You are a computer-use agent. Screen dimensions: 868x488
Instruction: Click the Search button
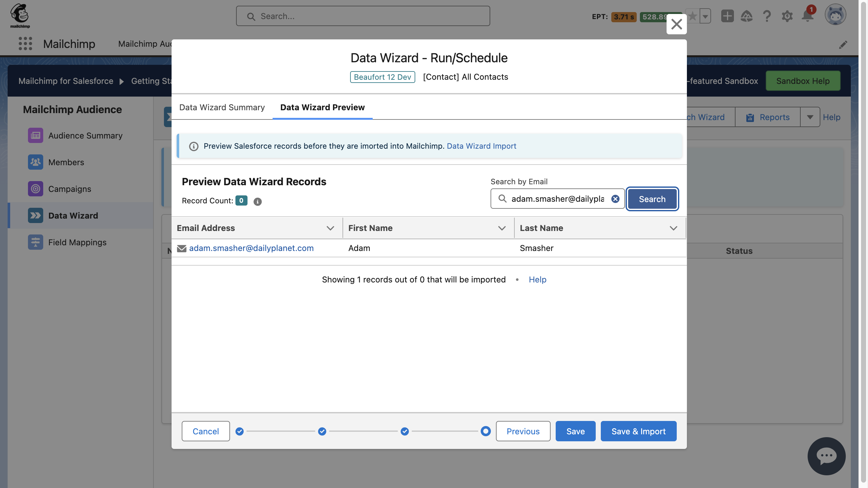coord(652,199)
